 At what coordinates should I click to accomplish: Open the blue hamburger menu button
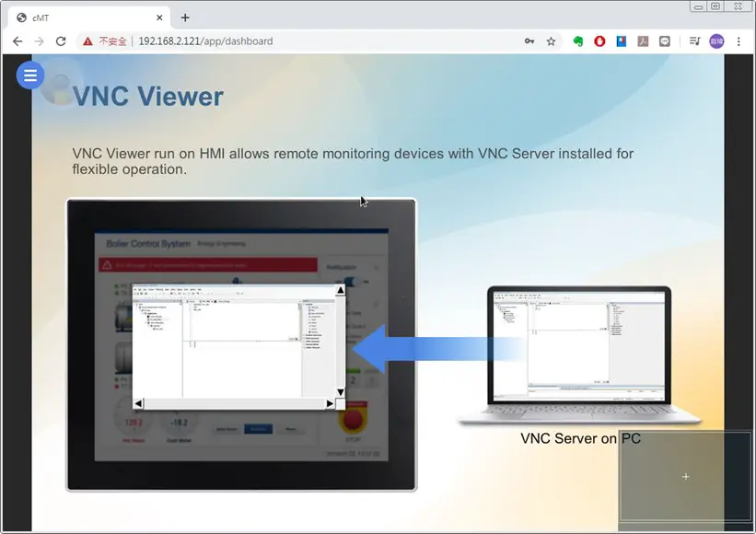(29, 75)
